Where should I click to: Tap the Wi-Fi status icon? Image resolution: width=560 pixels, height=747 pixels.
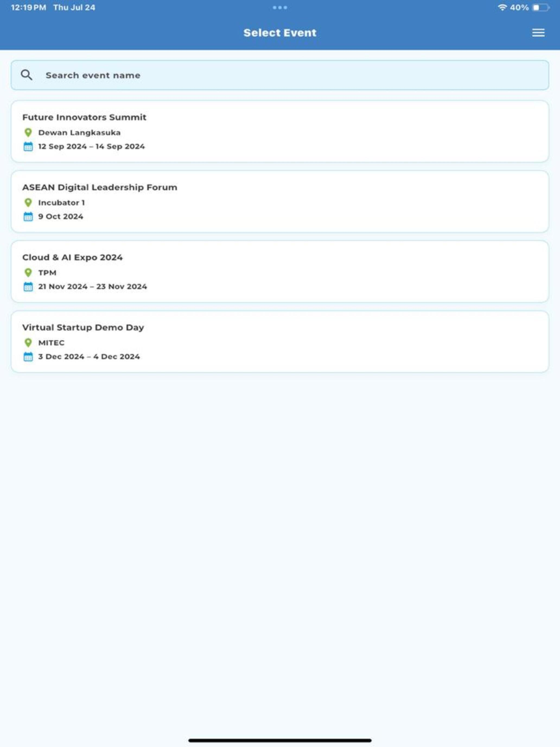(x=502, y=7)
